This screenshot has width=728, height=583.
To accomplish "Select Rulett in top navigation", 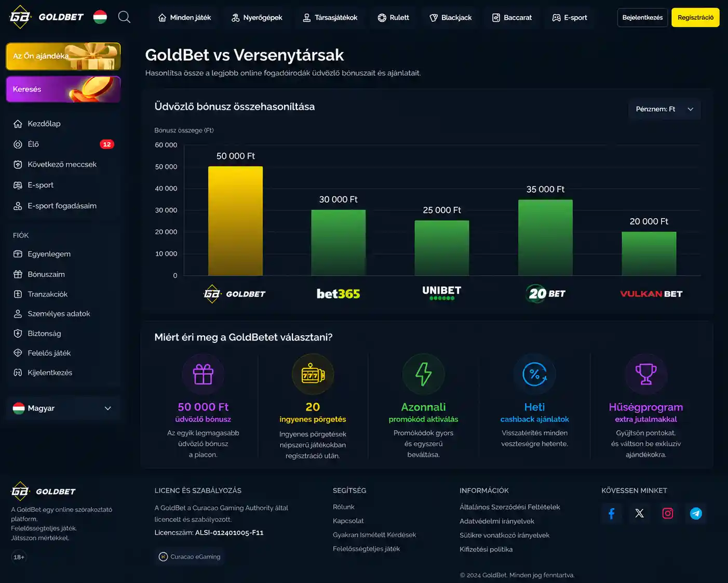I will click(393, 18).
